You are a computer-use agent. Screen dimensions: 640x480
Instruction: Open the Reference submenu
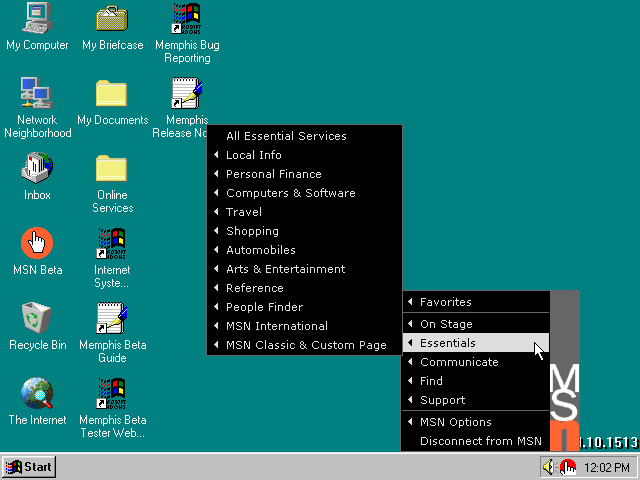pos(304,288)
